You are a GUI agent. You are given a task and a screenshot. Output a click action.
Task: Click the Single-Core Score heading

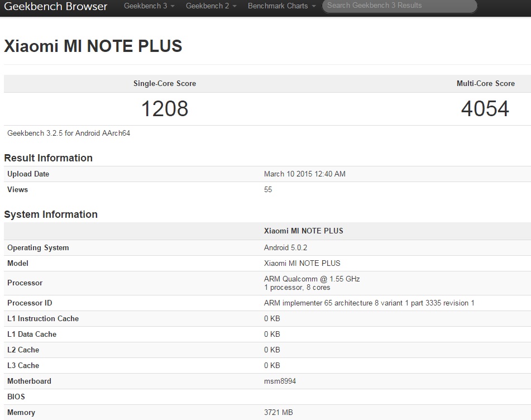coord(165,83)
